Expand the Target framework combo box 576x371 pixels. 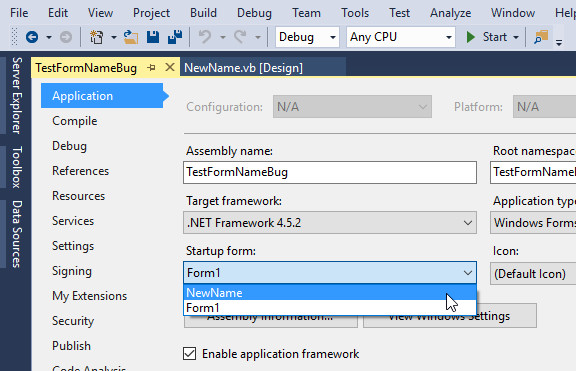[330, 223]
